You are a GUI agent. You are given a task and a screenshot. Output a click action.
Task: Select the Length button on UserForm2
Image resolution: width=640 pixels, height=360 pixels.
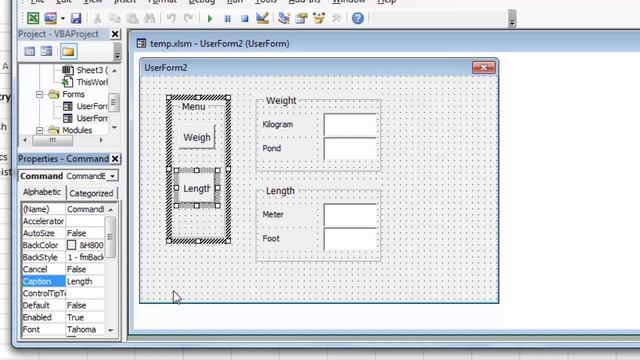click(x=196, y=188)
